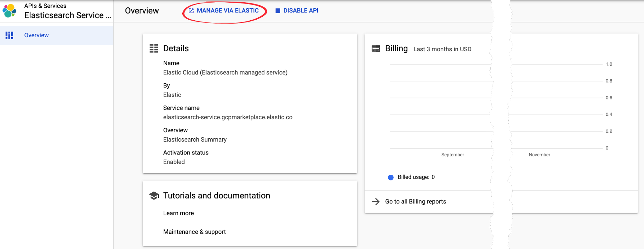
Task: Click the Elasticsearch Summary text
Action: 195,140
